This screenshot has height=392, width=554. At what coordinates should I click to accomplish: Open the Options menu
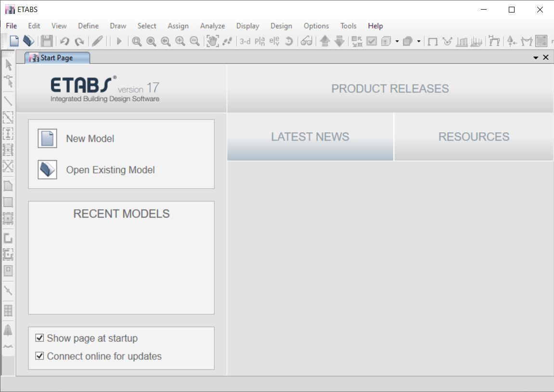316,26
